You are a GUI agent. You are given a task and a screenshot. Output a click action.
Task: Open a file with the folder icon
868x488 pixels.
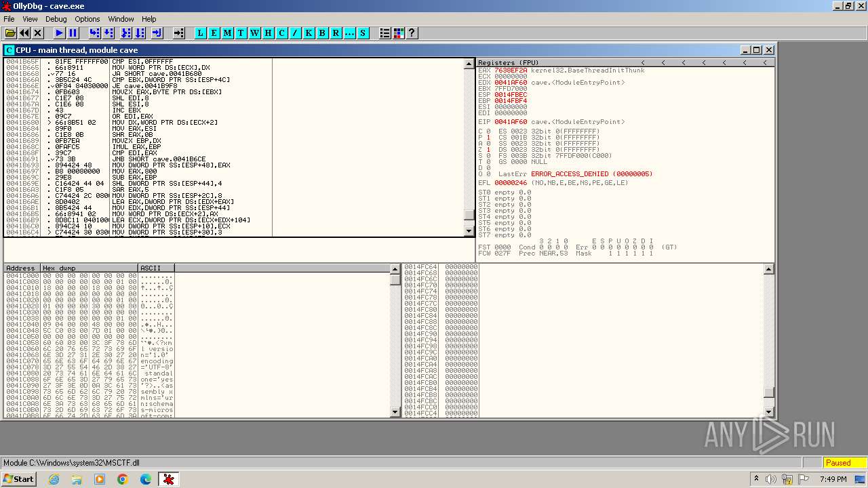pyautogui.click(x=10, y=33)
